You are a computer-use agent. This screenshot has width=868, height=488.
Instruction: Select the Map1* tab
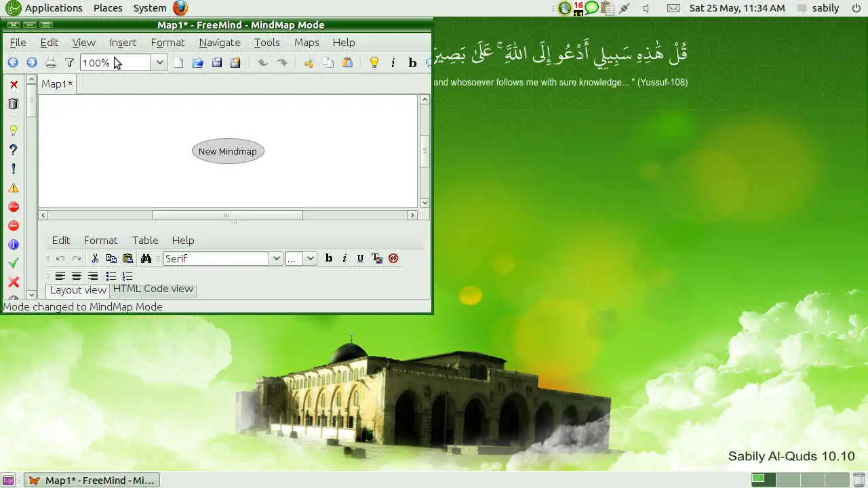pyautogui.click(x=58, y=84)
